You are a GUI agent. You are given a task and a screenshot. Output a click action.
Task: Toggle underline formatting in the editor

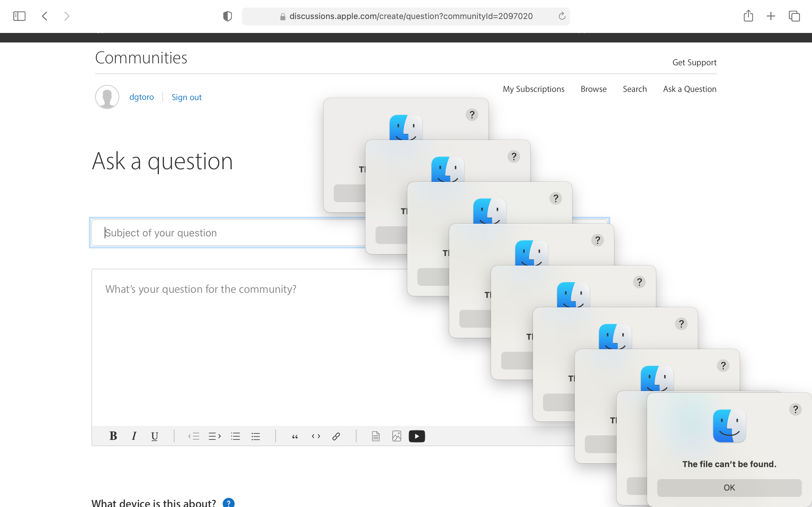pyautogui.click(x=154, y=436)
